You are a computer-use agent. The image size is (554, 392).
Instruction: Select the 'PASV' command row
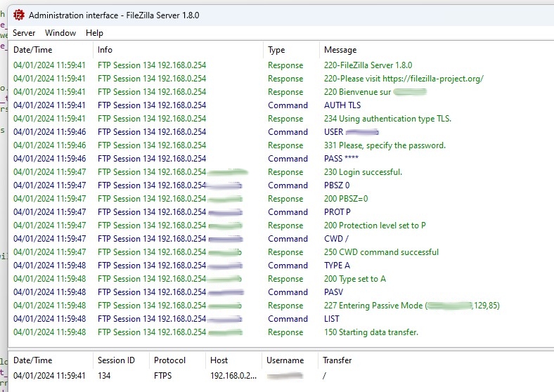(x=333, y=292)
